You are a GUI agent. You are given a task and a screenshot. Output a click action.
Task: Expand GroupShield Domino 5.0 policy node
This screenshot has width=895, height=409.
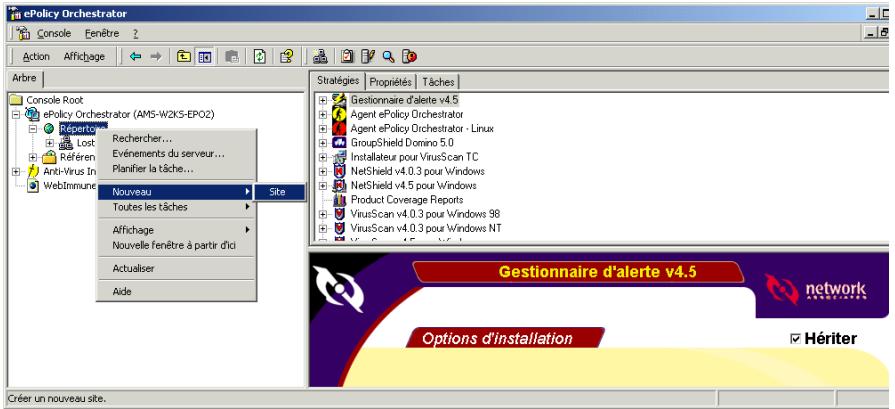click(323, 143)
